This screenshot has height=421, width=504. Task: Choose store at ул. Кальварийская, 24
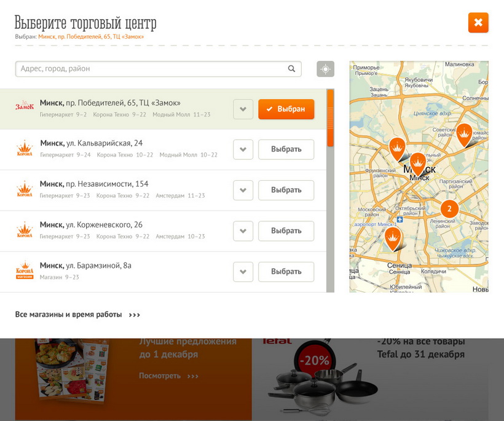coord(286,149)
